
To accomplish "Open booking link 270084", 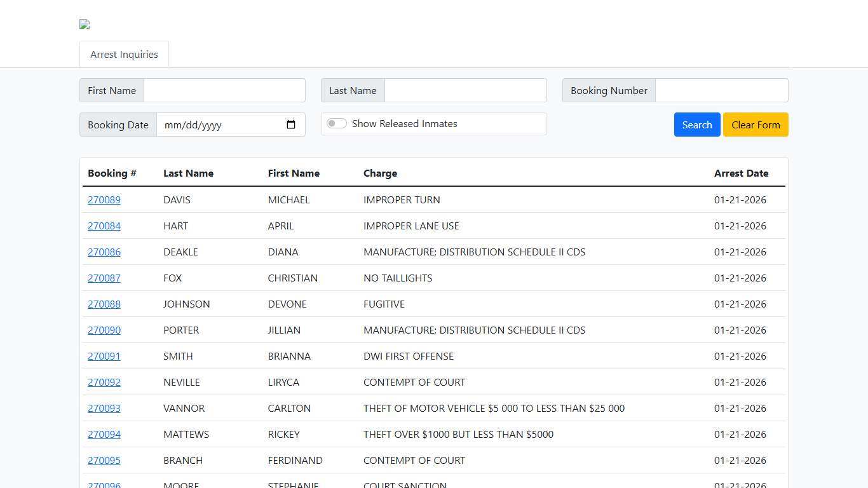I will pos(104,226).
